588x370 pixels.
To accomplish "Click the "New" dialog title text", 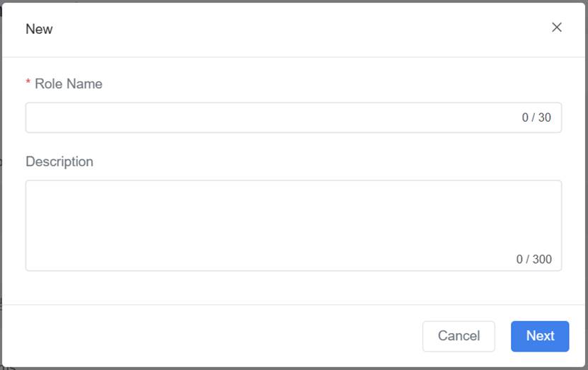I will point(39,29).
